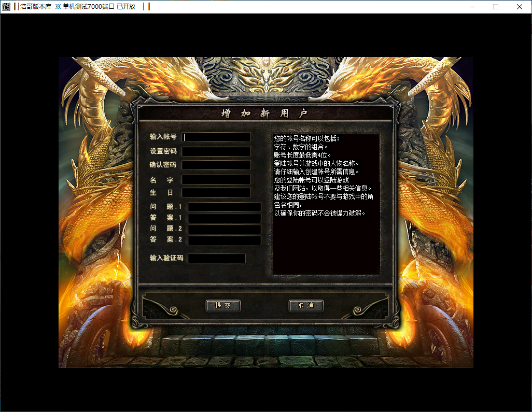This screenshot has width=532, height=412.
Task: Click hint line 以确保你的密码不会被爆力破解
Action: pyautogui.click(x=319, y=213)
